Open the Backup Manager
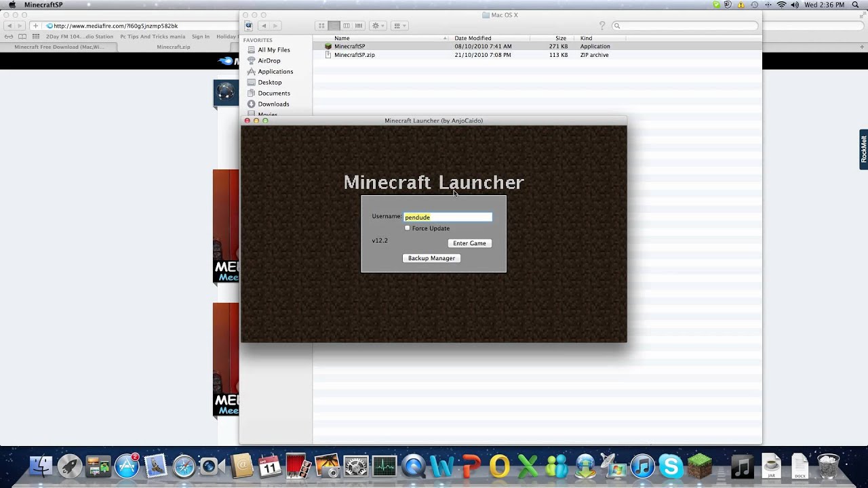The width and height of the screenshot is (868, 488). (431, 258)
